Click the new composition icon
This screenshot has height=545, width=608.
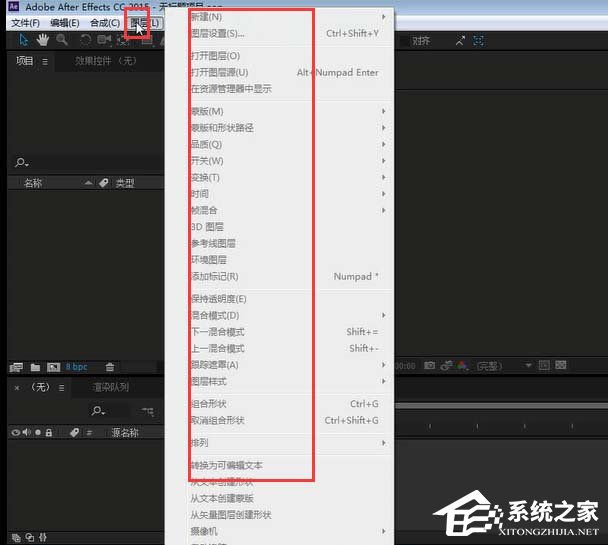click(x=54, y=367)
